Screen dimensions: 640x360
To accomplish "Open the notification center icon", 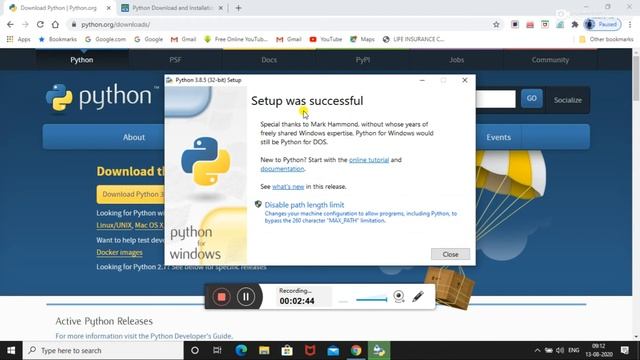I will pos(624,350).
